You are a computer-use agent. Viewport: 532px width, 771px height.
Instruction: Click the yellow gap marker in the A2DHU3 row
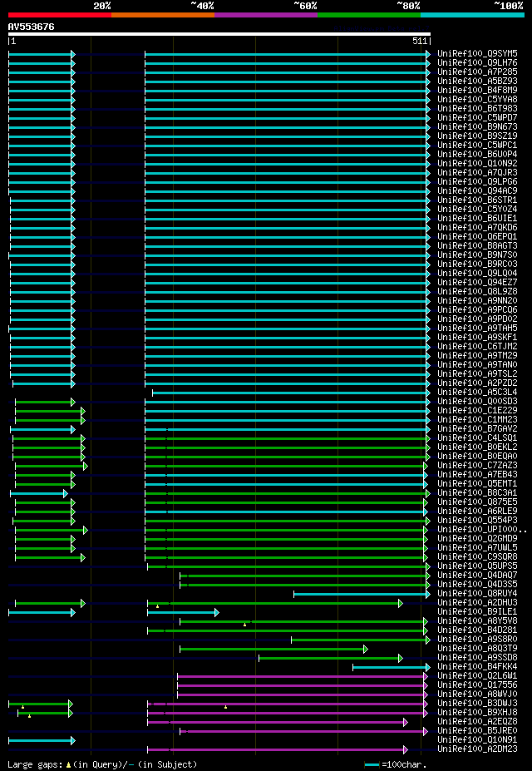tap(157, 607)
